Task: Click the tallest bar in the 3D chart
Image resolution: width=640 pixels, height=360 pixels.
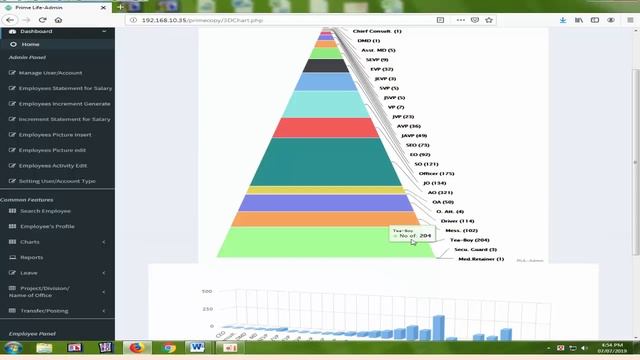Action: pyautogui.click(x=439, y=327)
